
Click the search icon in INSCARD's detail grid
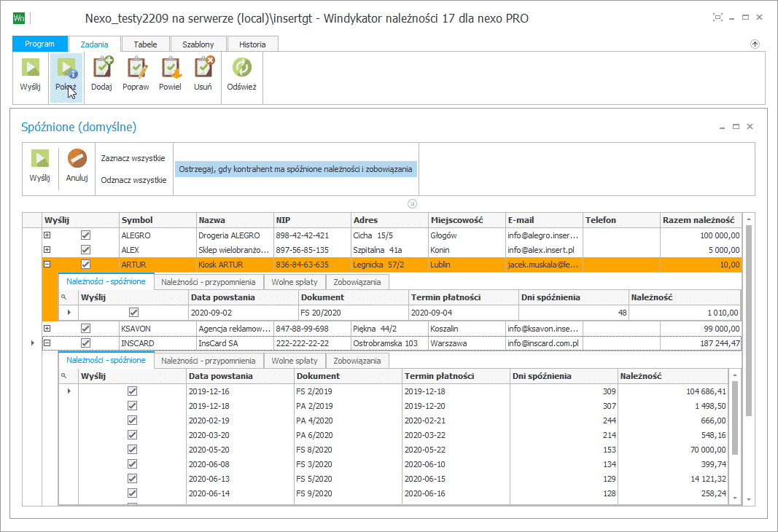coord(63,376)
